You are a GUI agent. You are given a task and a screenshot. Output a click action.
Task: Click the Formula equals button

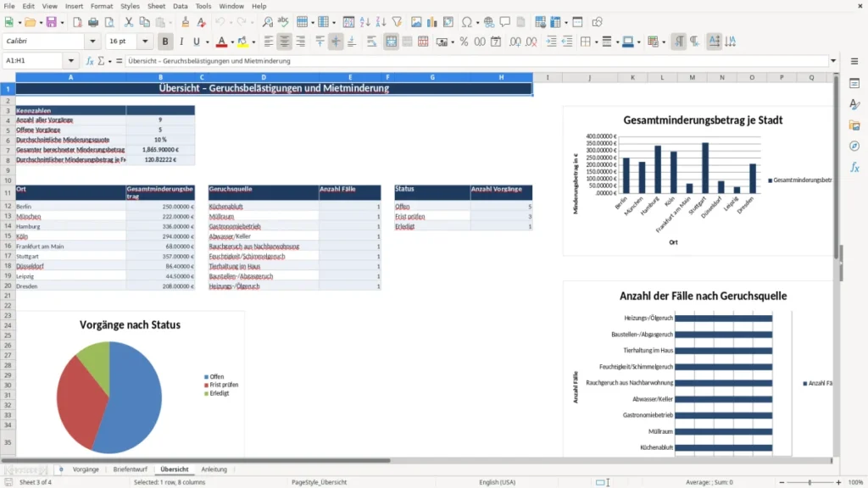pos(119,61)
